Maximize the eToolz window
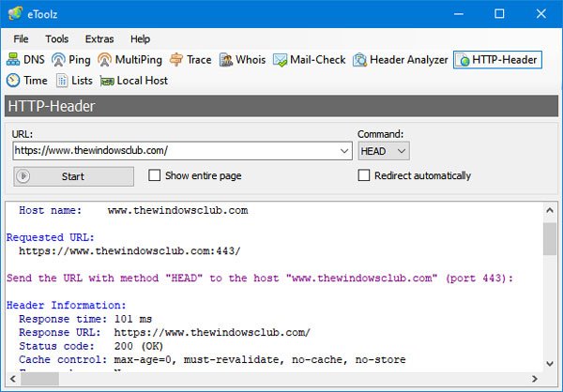The width and height of the screenshot is (563, 392). 499,14
